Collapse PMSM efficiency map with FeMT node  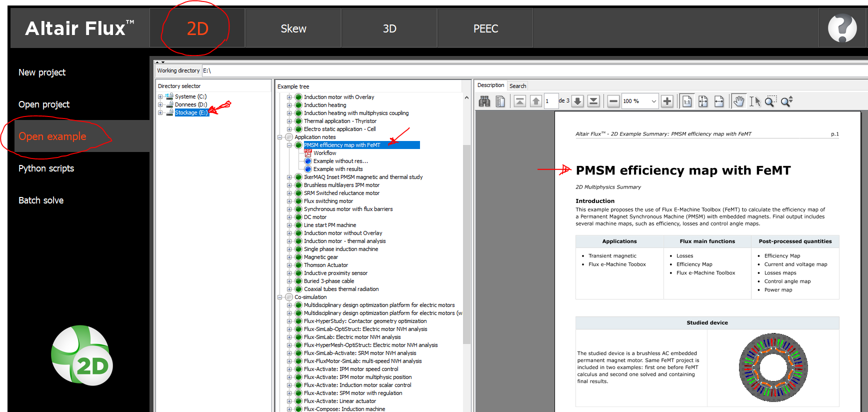289,145
